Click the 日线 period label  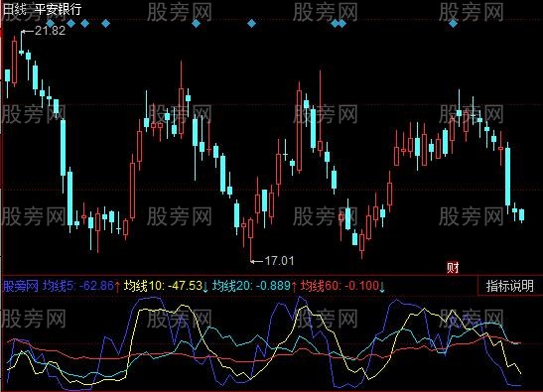[x=14, y=9]
